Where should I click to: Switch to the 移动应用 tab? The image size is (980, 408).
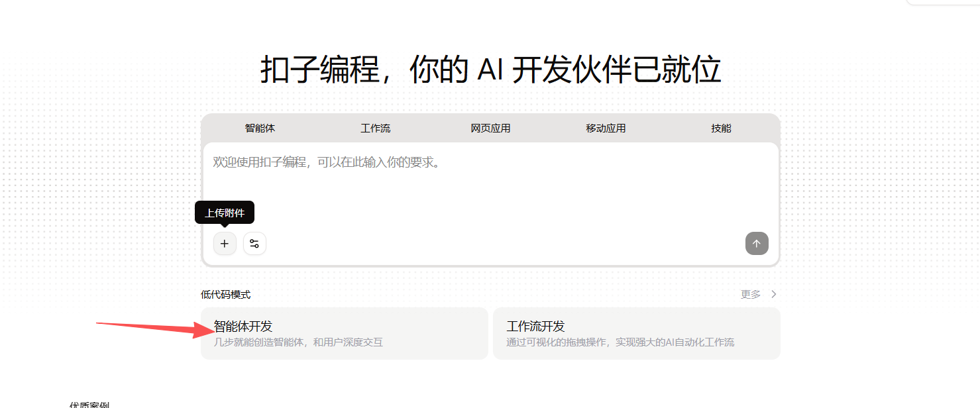tap(606, 128)
